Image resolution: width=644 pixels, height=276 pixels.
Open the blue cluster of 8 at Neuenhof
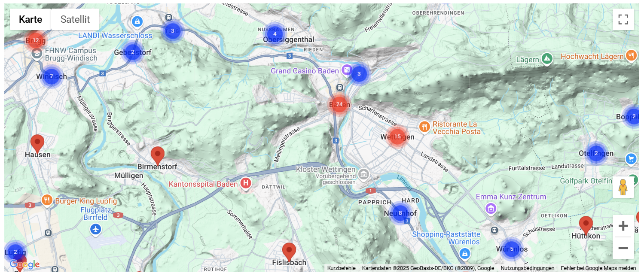400,213
